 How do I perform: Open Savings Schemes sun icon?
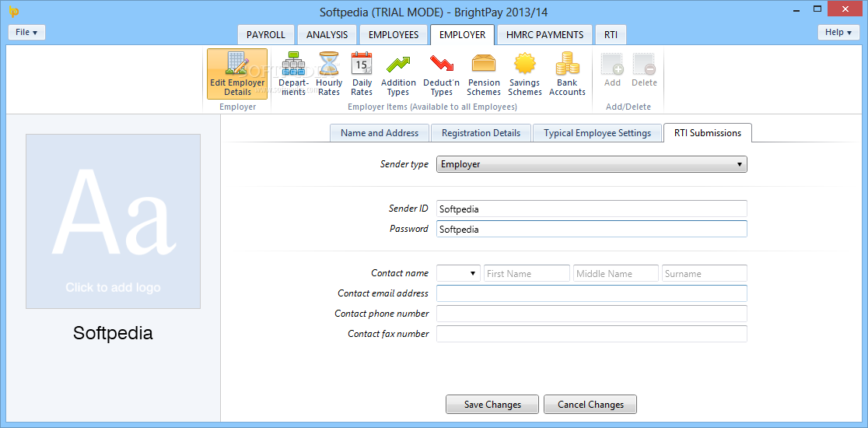[x=525, y=63]
